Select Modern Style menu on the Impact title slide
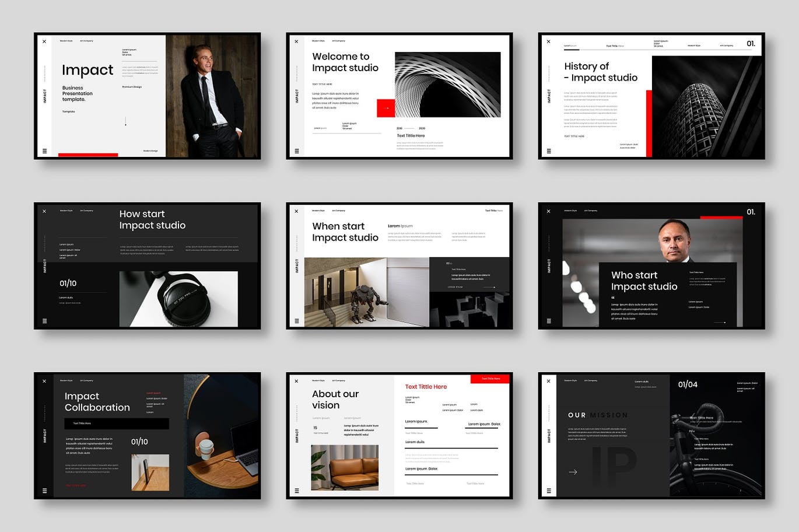Image resolution: width=799 pixels, height=532 pixels. 66,41
